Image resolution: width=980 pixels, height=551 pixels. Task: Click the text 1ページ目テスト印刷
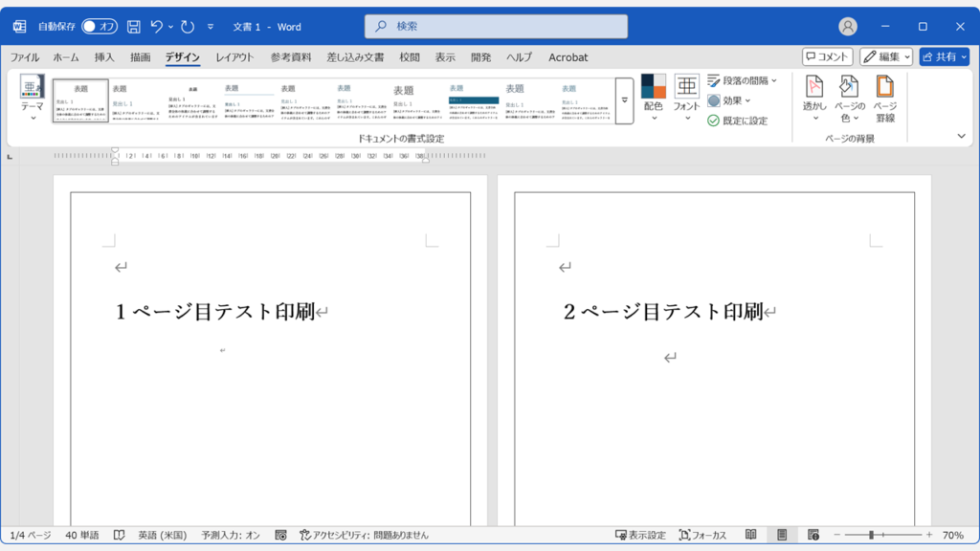coord(215,311)
